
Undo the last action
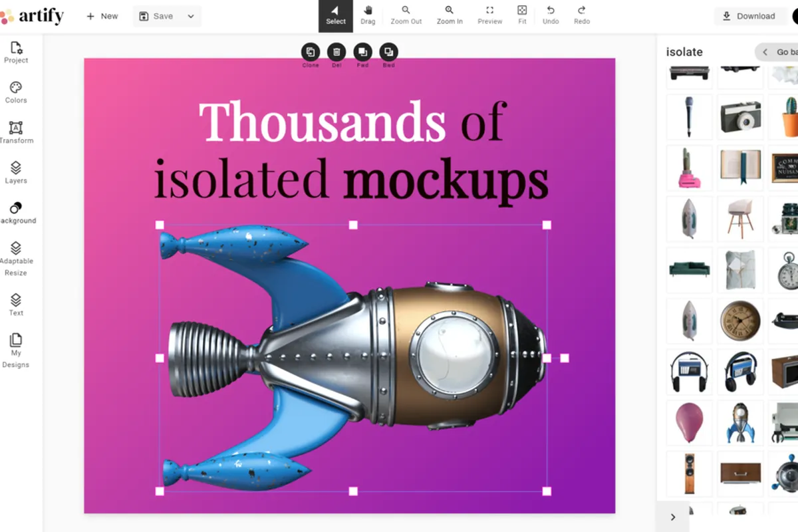[x=551, y=16]
